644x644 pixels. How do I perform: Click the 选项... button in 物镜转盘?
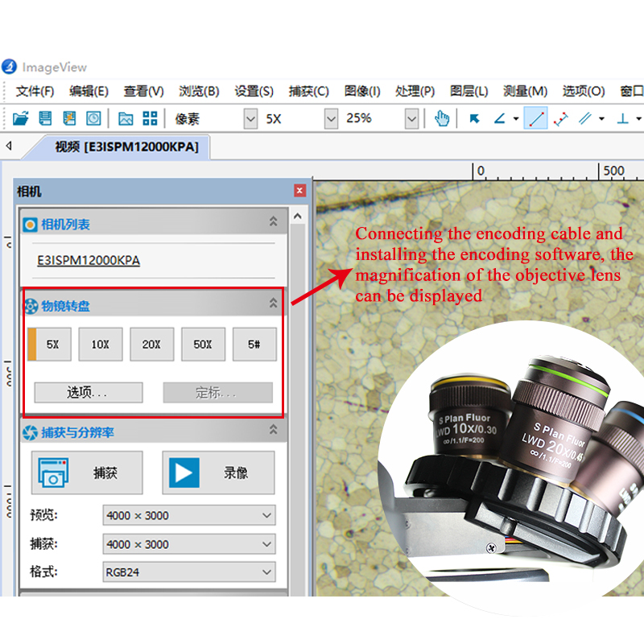coord(89,393)
